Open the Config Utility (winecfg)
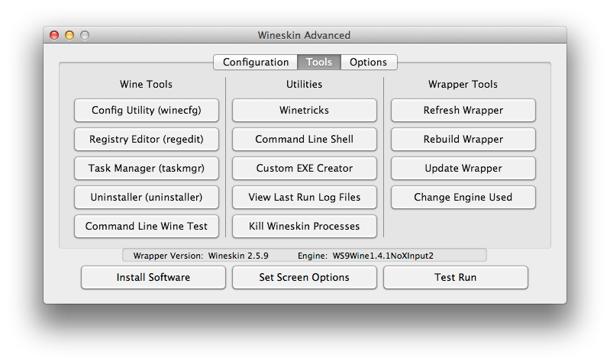The height and width of the screenshot is (364, 610). click(147, 110)
